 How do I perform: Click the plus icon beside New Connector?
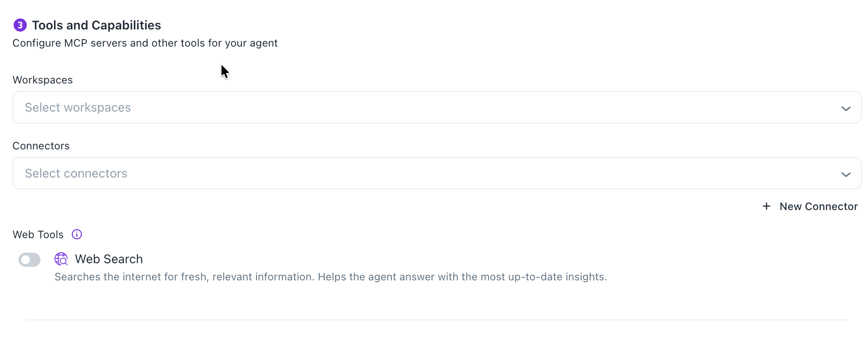767,206
